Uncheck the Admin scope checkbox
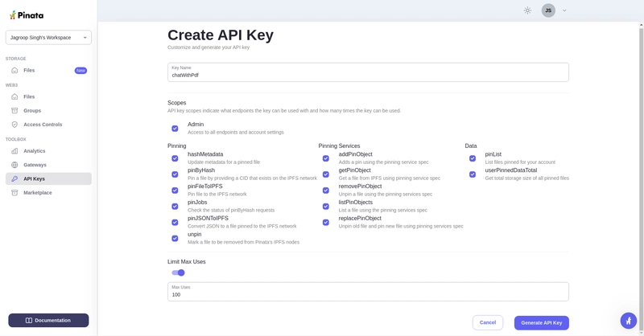 [175, 129]
